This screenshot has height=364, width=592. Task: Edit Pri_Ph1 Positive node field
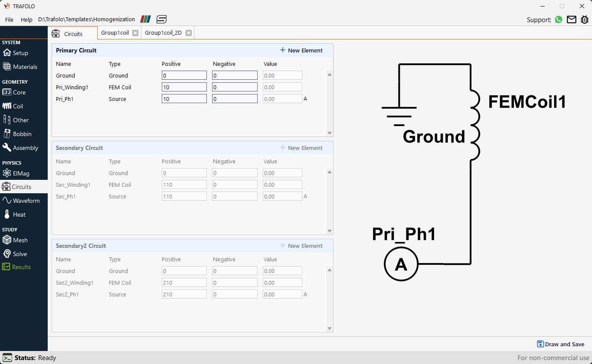184,99
